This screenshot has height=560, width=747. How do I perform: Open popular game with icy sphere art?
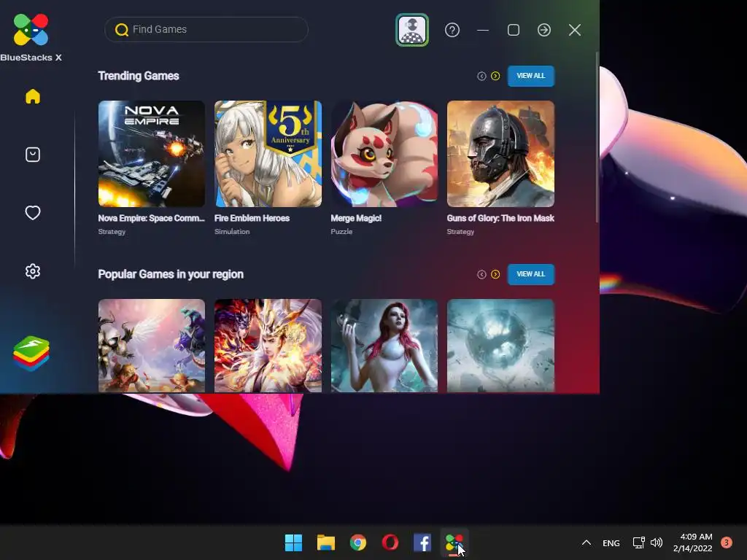[x=500, y=346]
